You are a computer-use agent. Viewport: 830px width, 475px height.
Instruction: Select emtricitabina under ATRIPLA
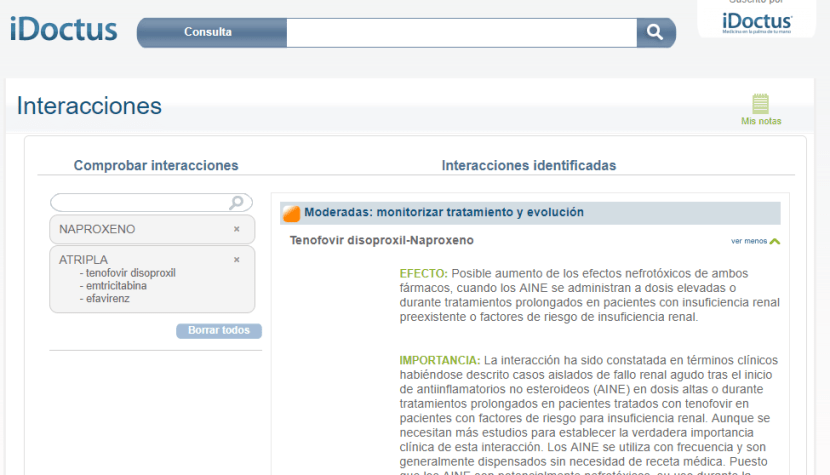click(116, 285)
